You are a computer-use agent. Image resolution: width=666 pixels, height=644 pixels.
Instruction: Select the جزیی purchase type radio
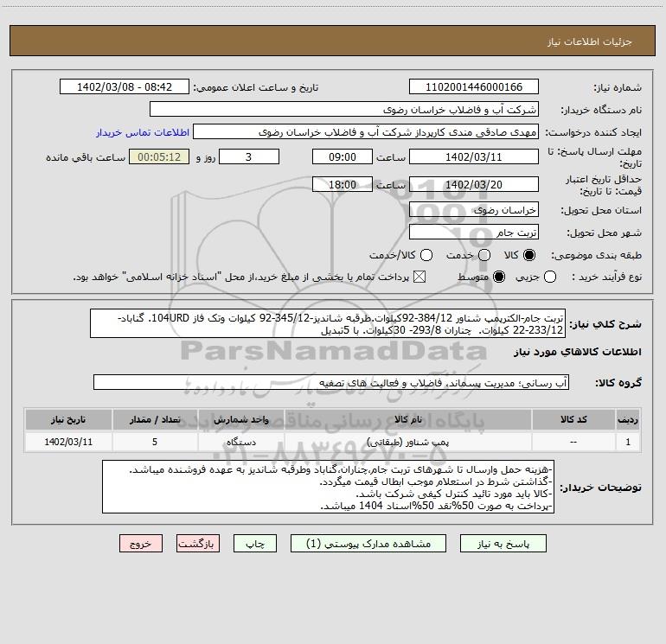pyautogui.click(x=550, y=277)
